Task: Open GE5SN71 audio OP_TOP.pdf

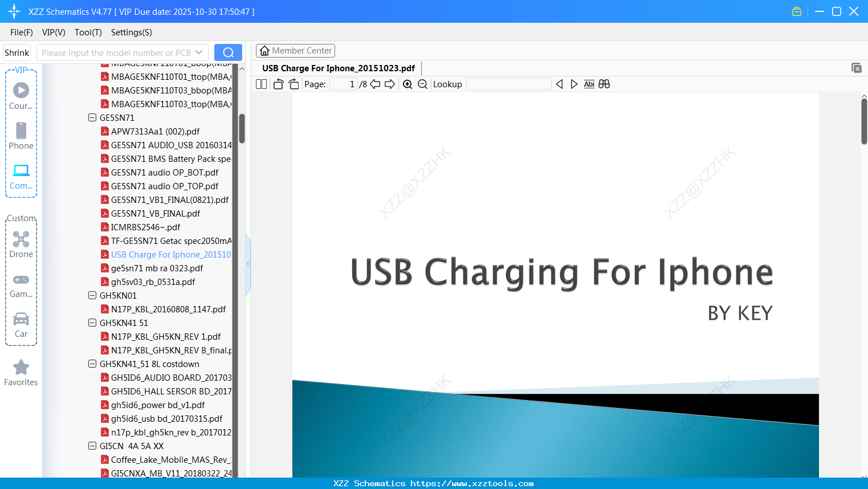Action: point(165,186)
